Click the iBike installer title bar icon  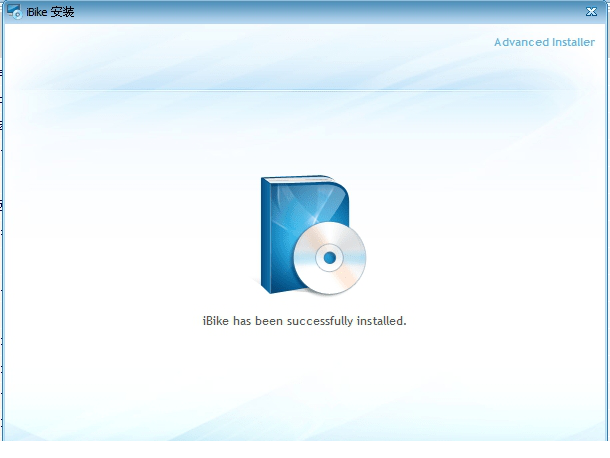[15, 12]
